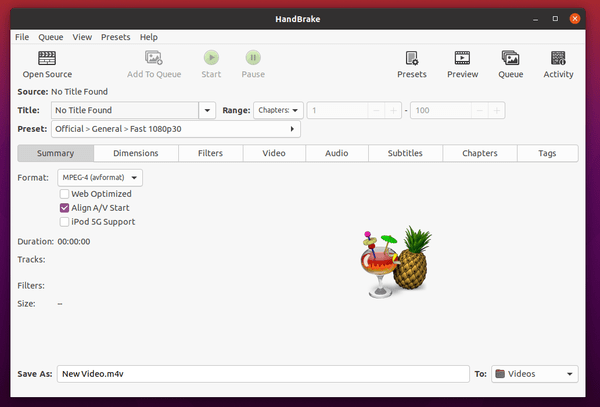Open the To: Videos folder dropdown
This screenshot has height=407, width=600.
[535, 374]
